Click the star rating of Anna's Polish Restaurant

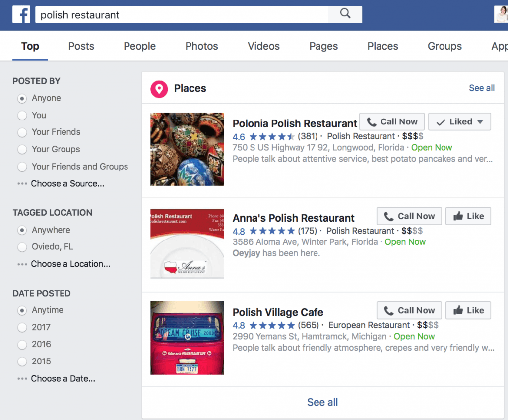(x=272, y=231)
